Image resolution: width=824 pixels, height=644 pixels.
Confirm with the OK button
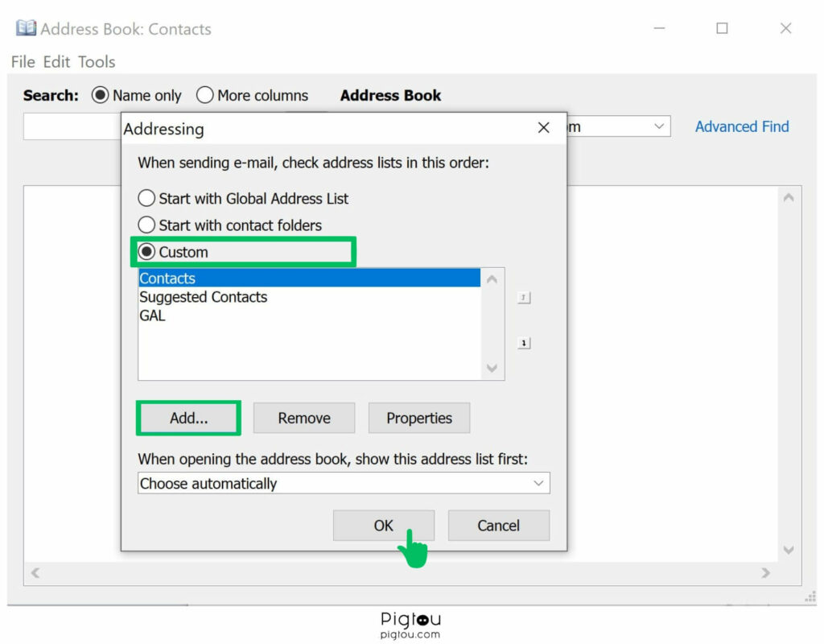(x=384, y=525)
